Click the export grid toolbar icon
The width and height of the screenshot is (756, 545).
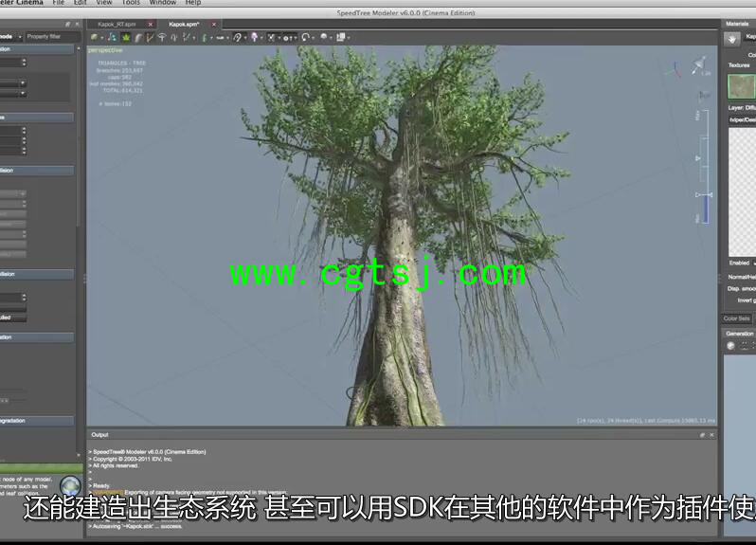coord(341,37)
